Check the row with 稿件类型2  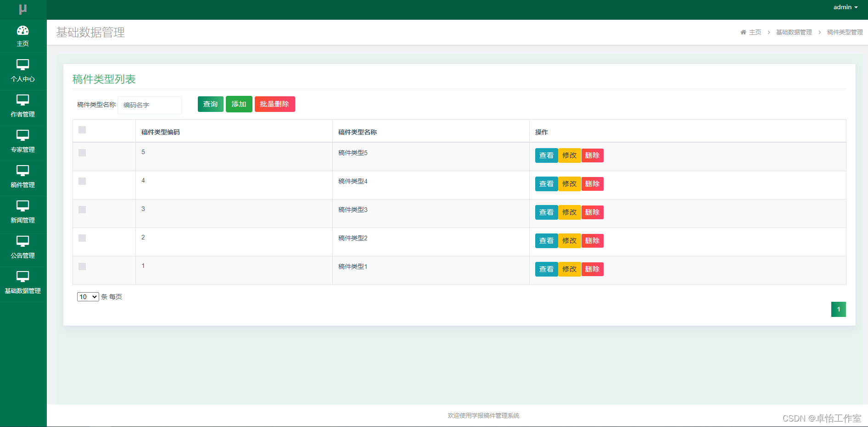(x=82, y=238)
